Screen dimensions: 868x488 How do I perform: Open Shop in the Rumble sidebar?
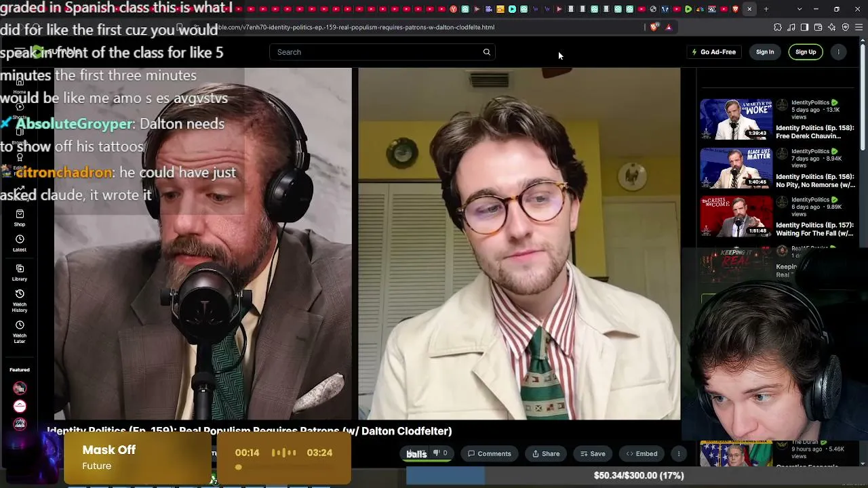click(x=20, y=218)
